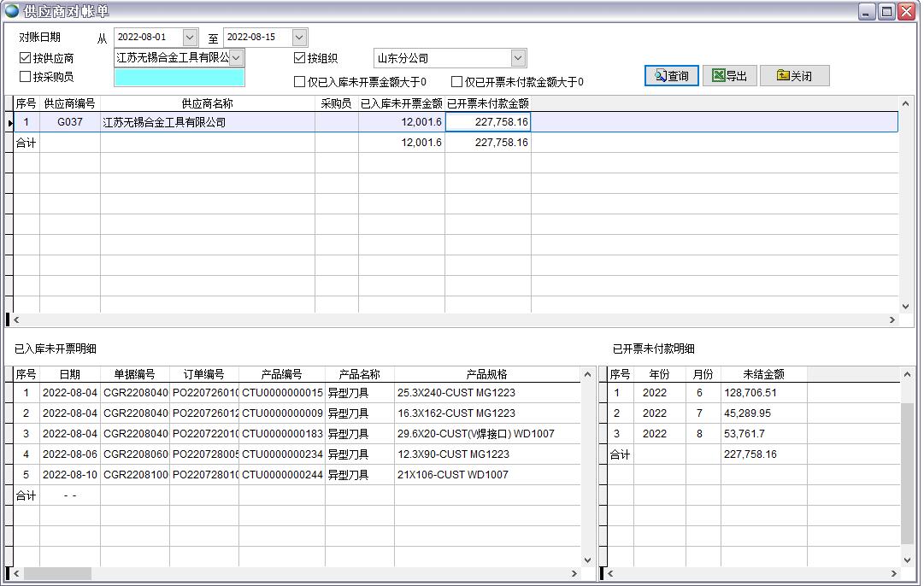The width and height of the screenshot is (924, 586).
Task: Click the cyan purchaser input field
Action: click(179, 78)
